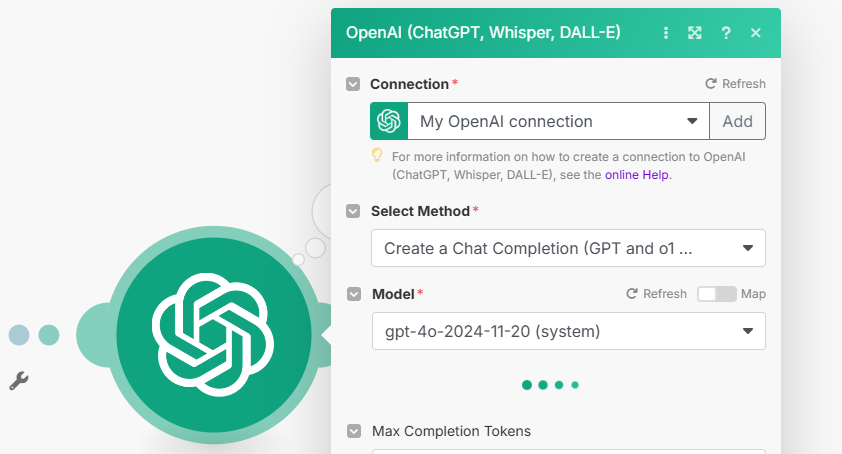Expand the dialog with the fullscreen icon
This screenshot has height=454, width=842.
pos(695,33)
